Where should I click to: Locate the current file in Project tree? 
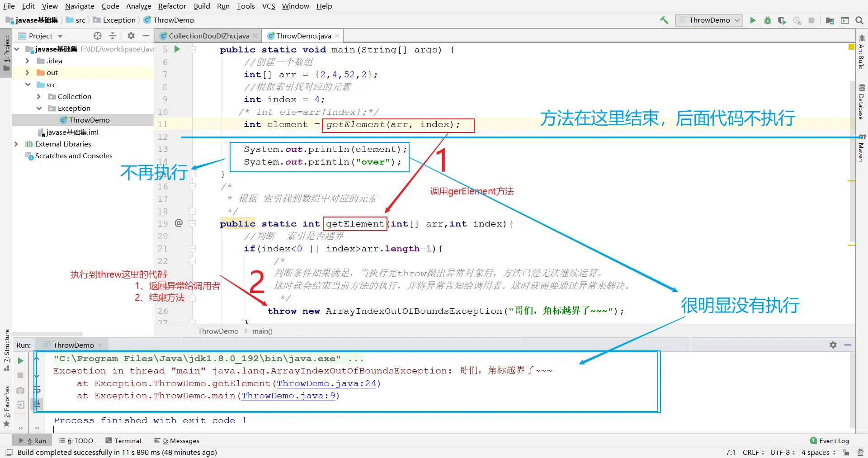click(x=98, y=36)
